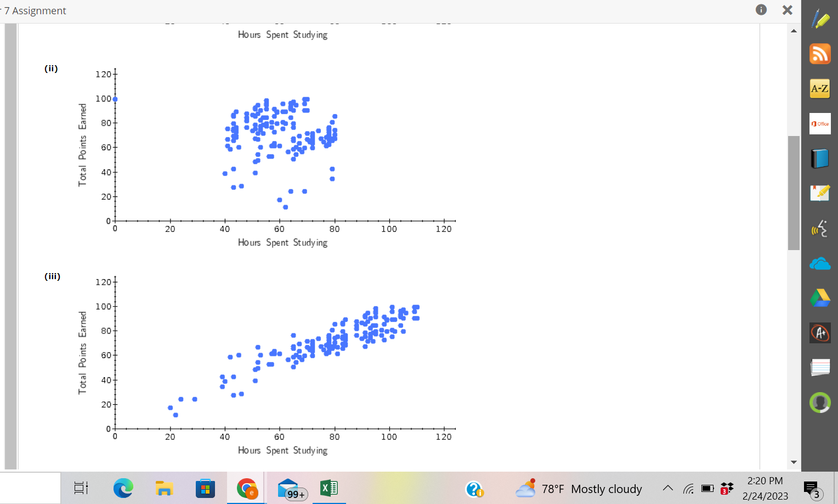
Task: Open Task View on the taskbar
Action: pyautogui.click(x=81, y=488)
